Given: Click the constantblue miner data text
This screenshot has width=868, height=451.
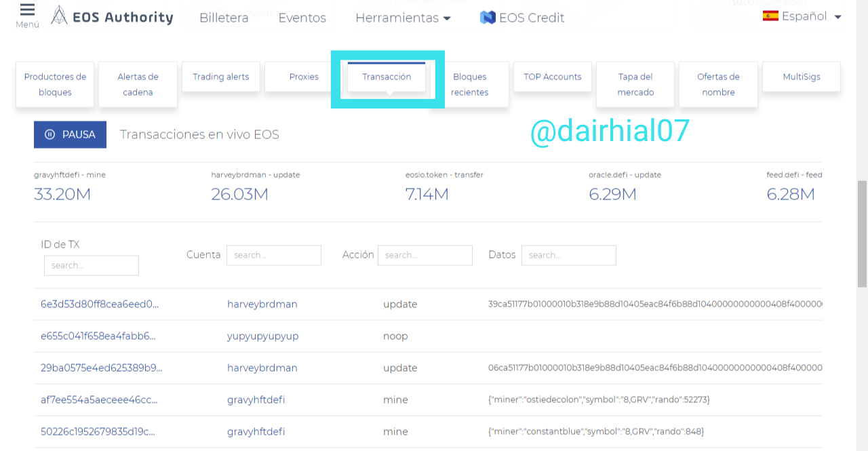Looking at the screenshot, I should 596,431.
